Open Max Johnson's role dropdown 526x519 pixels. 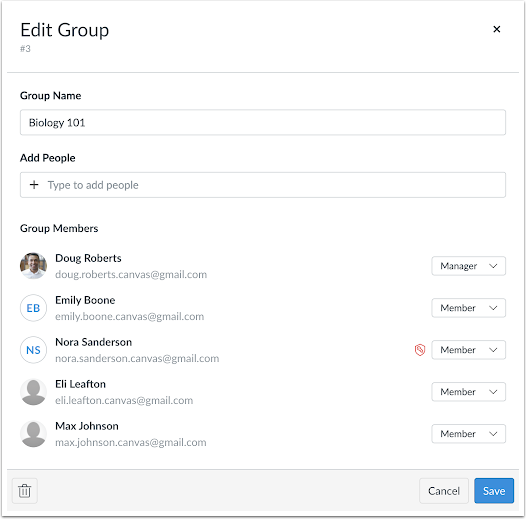coord(468,434)
